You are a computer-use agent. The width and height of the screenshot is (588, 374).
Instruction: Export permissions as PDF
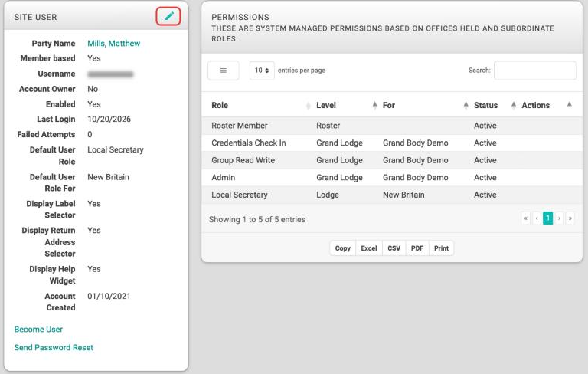coord(417,248)
